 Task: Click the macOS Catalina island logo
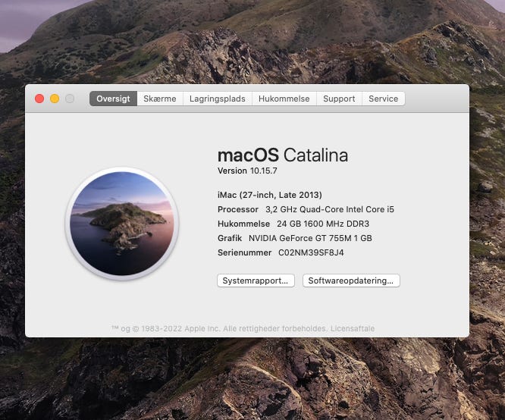coord(122,224)
